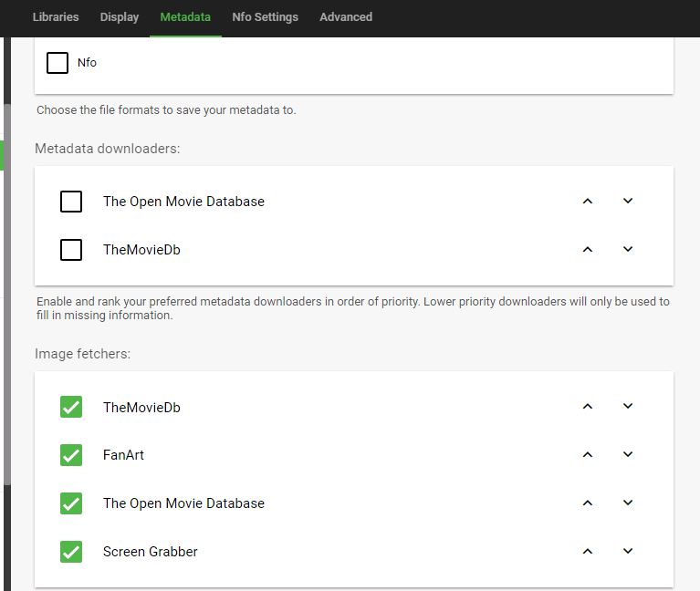Move TheMovieDb image fetcher down
Viewport: 700px width, 591px height.
point(628,407)
